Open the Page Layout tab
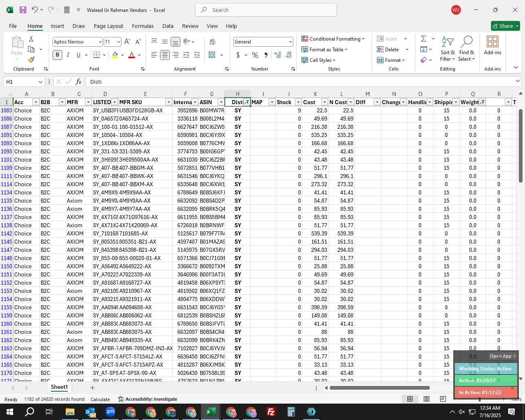The image size is (525, 420). [x=108, y=26]
